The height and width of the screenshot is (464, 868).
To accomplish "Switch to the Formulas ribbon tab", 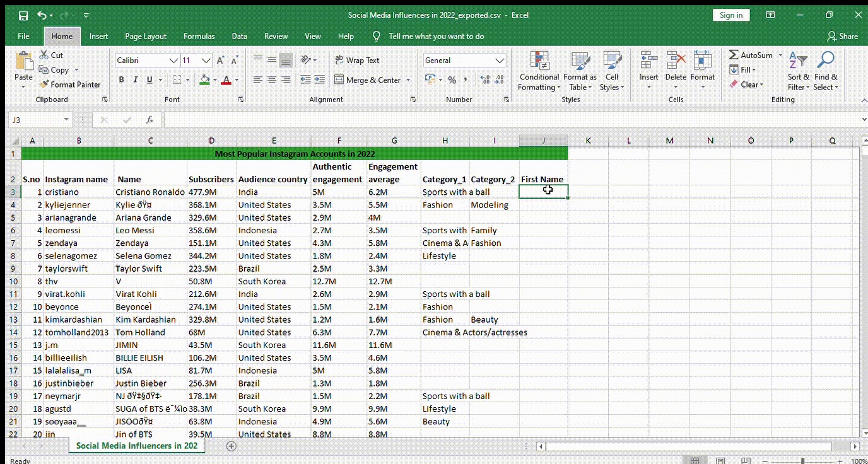I will coord(199,37).
